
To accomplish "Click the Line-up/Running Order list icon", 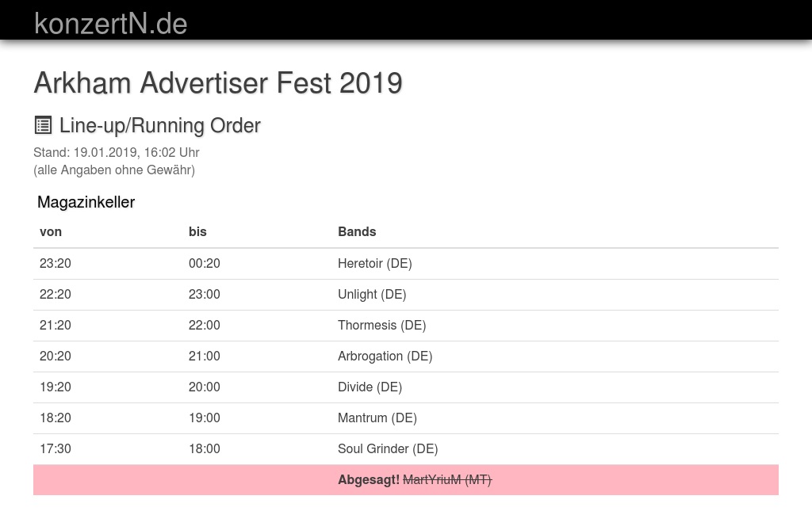I will coord(43,125).
